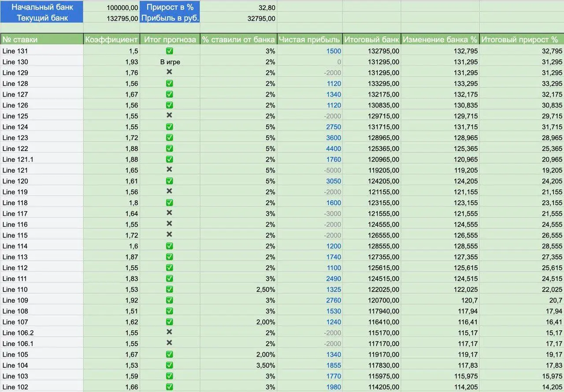Click the green checkmark in Line 126 row
Screen dimensions: 564x392
(x=170, y=105)
